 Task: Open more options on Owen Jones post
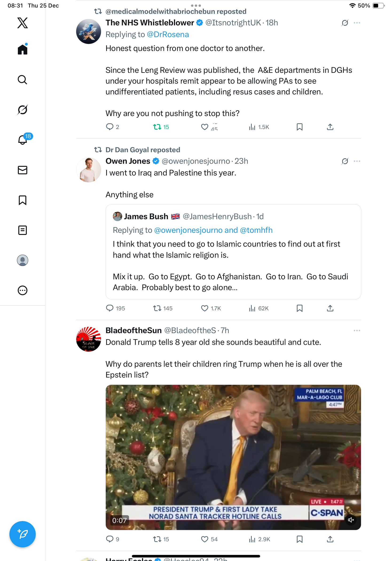point(357,161)
